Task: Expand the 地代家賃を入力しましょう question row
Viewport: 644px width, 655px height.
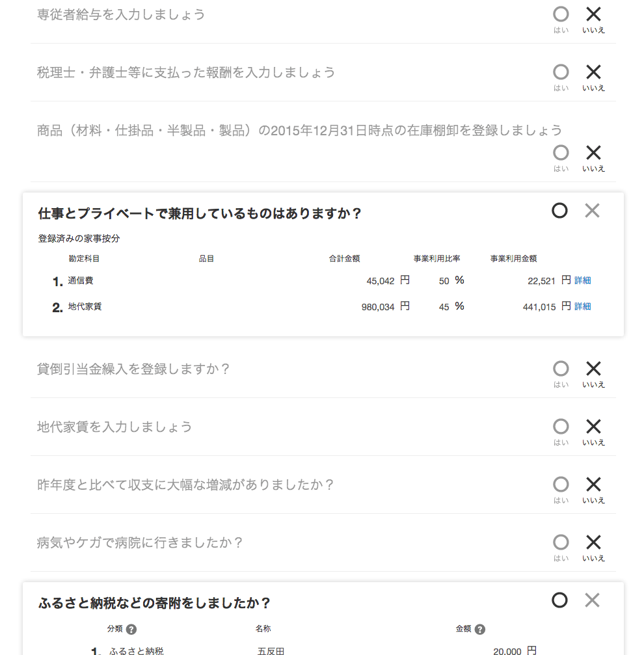Action: coord(114,427)
